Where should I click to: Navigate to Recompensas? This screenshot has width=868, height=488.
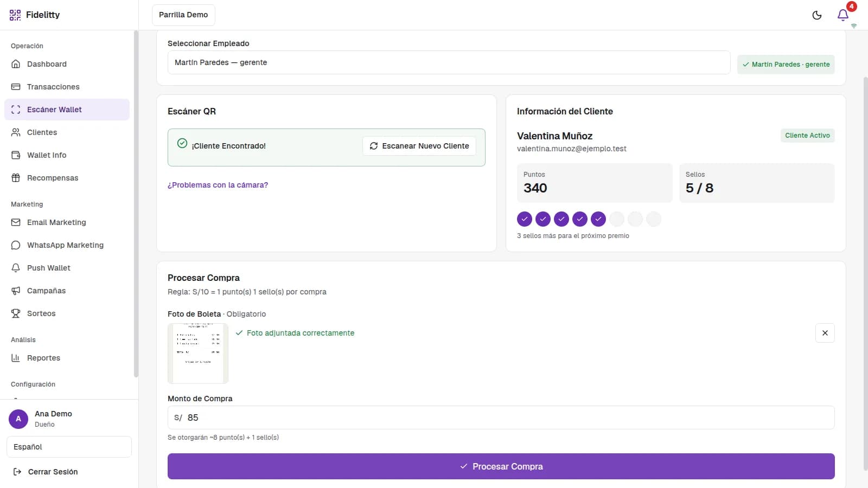67,178
